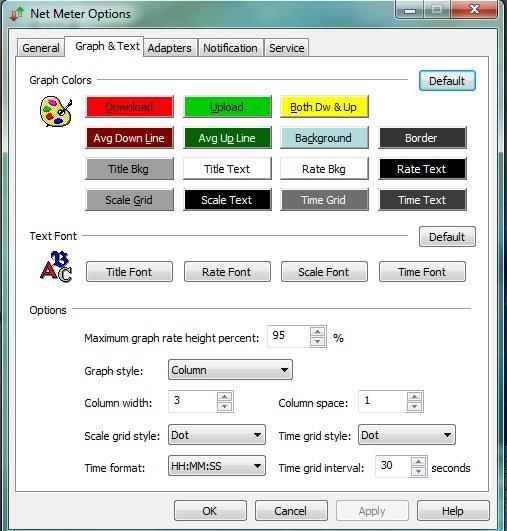The image size is (507, 531).
Task: Cancel the options dialog
Action: [291, 510]
